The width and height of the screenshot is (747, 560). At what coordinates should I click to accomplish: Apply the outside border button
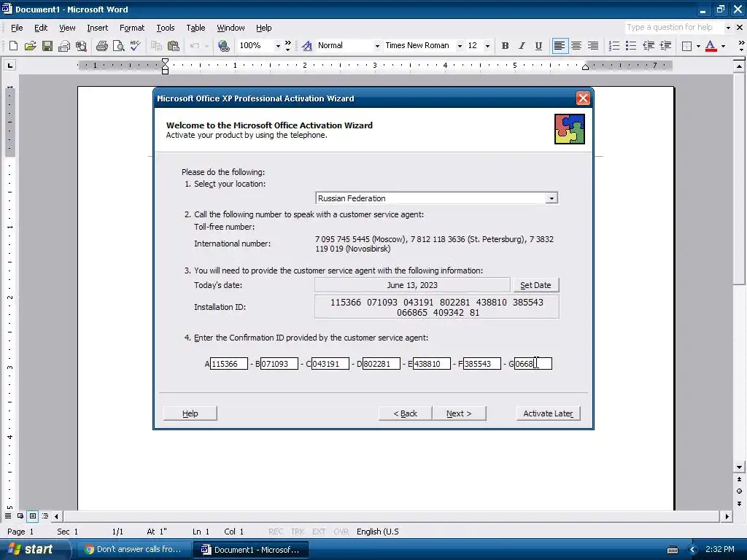pyautogui.click(x=686, y=46)
